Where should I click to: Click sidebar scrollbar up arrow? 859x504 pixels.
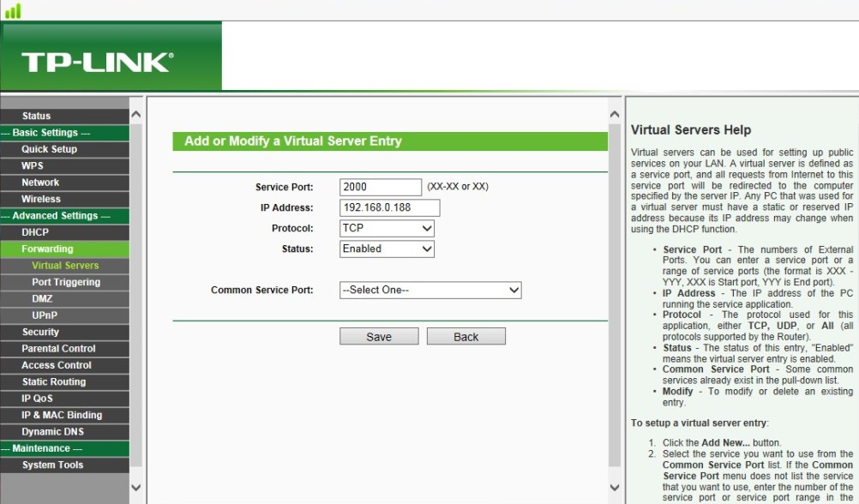tap(136, 115)
